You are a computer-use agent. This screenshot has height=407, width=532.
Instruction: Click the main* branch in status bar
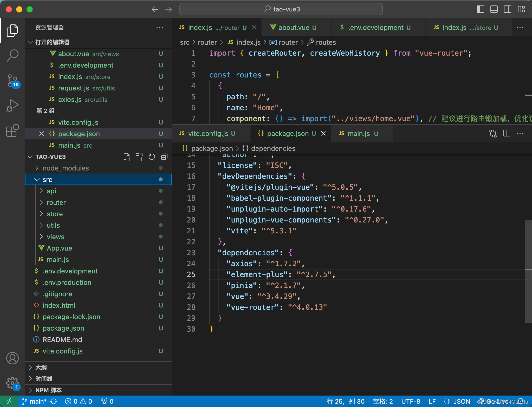35,401
